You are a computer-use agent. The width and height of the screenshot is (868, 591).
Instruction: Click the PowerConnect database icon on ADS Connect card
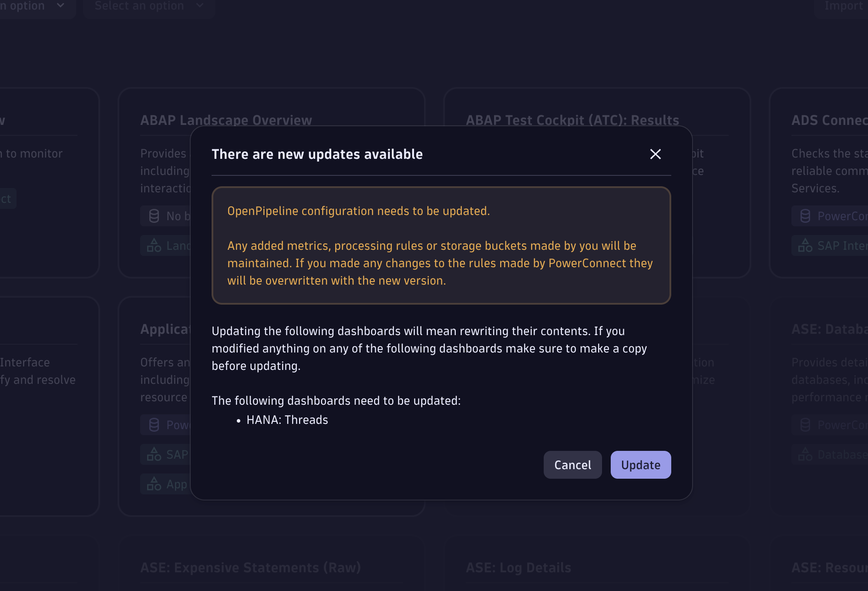(x=804, y=215)
